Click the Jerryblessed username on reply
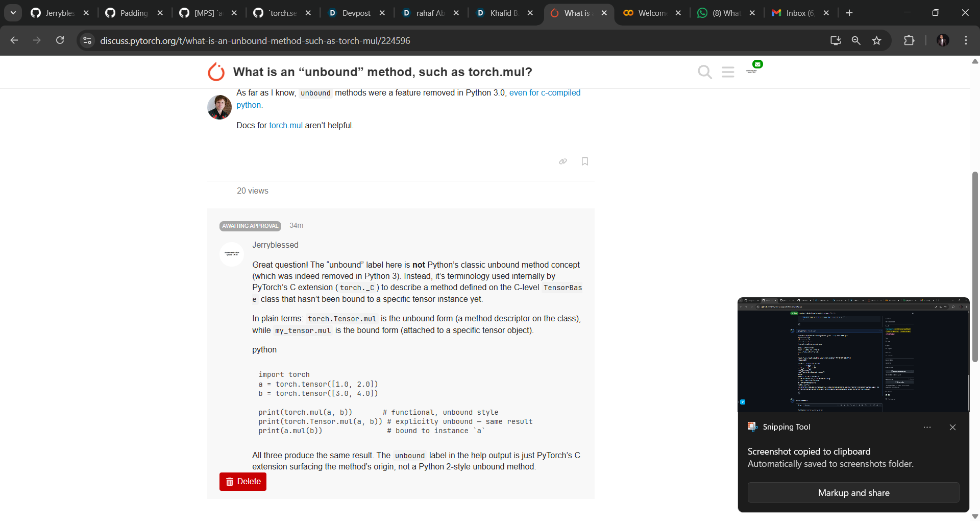 [x=275, y=245]
